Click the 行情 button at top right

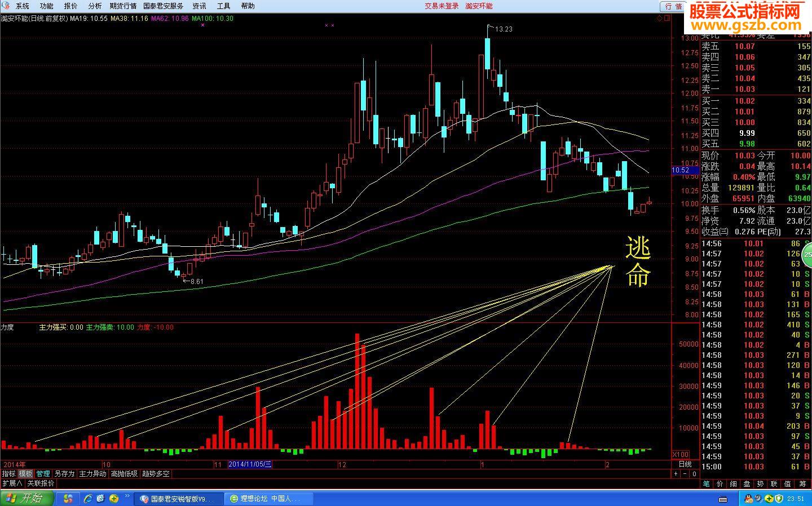673,6
